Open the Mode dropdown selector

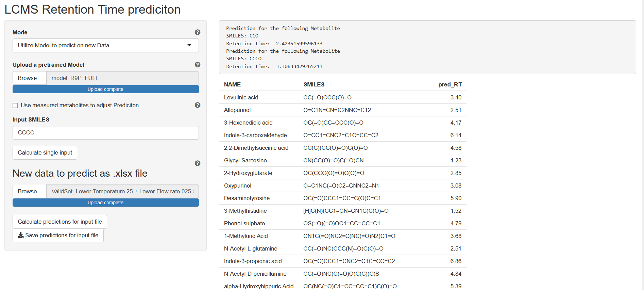tap(106, 46)
